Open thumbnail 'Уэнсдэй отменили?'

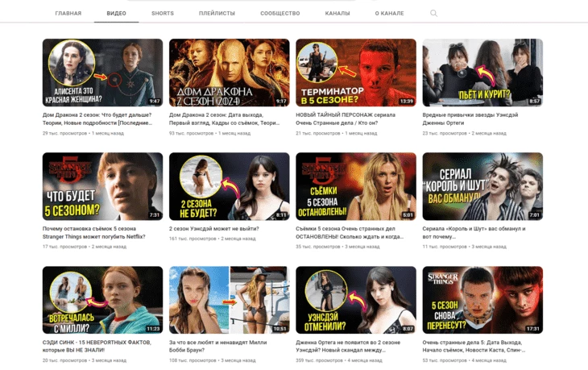356,300
